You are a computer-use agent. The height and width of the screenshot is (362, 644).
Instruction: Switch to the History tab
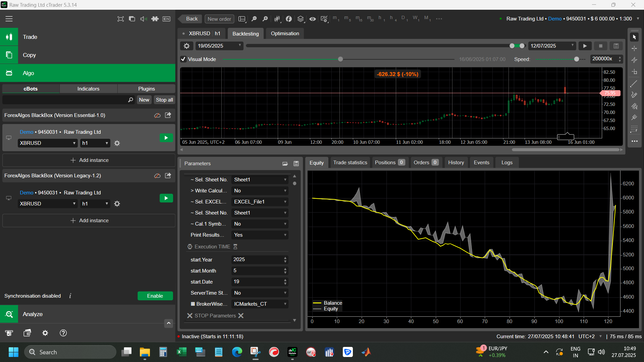click(x=456, y=163)
